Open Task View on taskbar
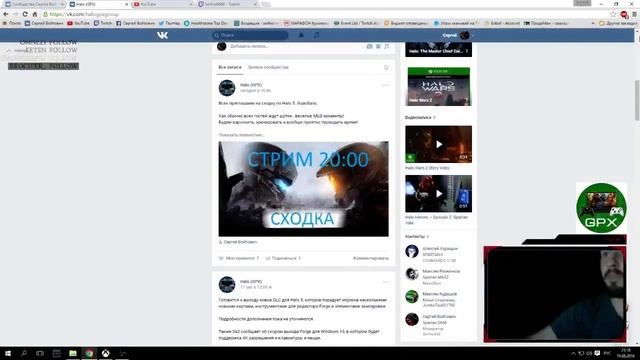The height and width of the screenshot is (360, 640). (x=40, y=353)
